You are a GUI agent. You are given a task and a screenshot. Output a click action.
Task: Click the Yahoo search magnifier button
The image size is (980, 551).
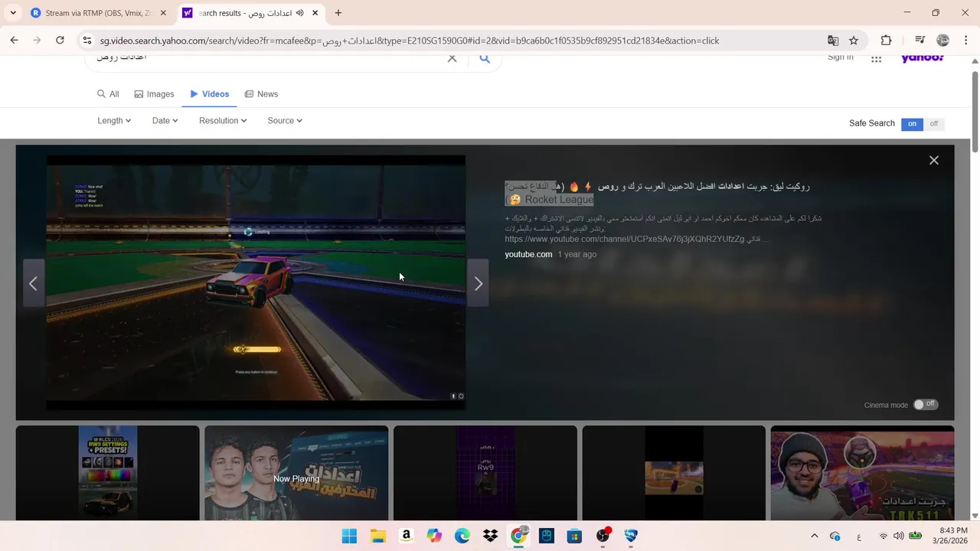(484, 59)
